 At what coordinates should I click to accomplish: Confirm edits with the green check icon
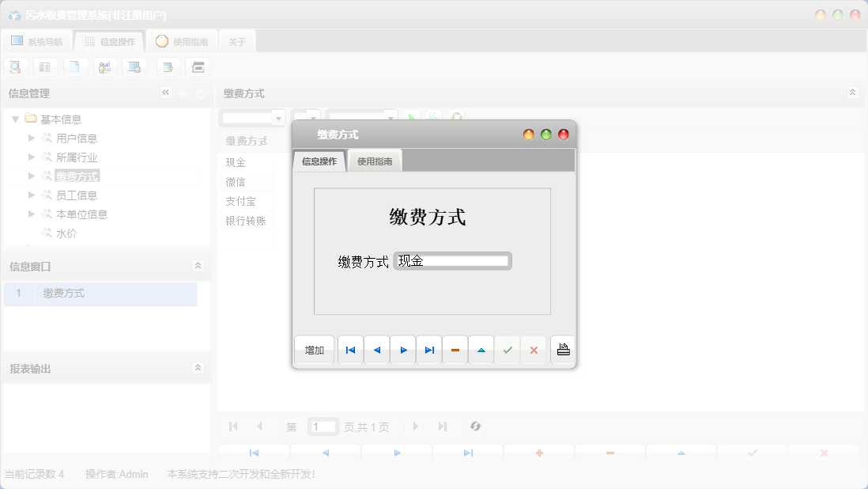[508, 349]
